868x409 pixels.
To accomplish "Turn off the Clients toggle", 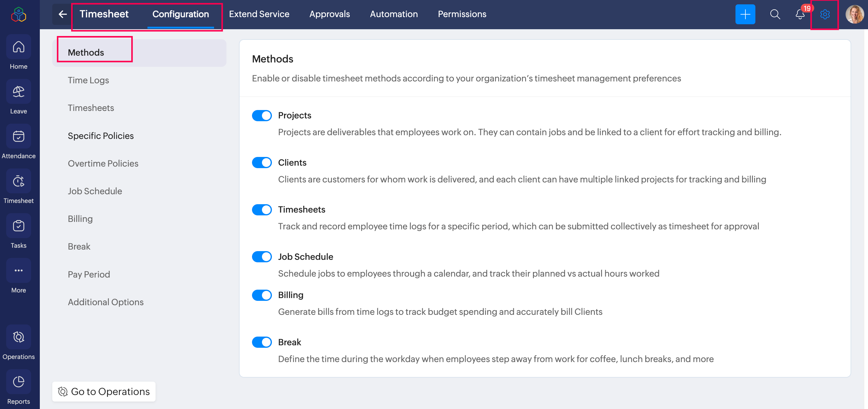I will (x=261, y=163).
